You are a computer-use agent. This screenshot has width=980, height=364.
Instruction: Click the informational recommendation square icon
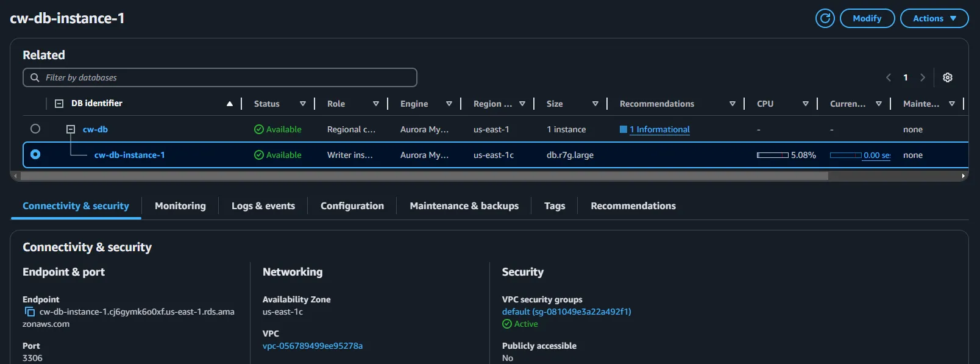pos(623,129)
